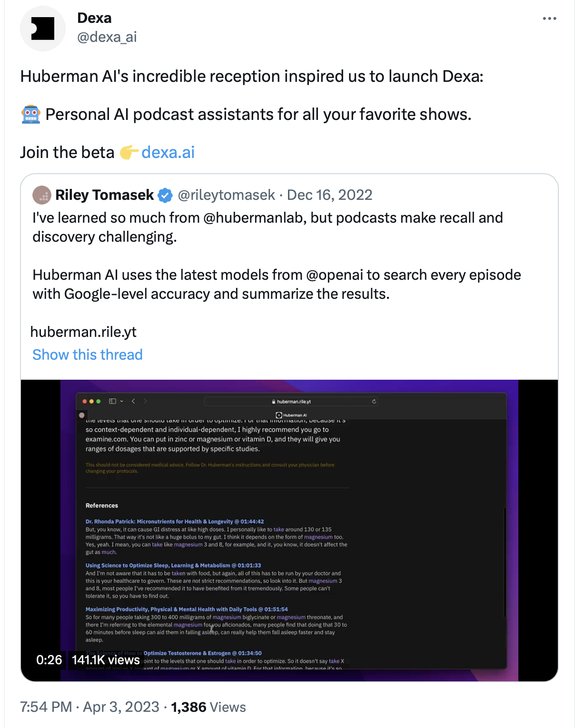Image resolution: width=575 pixels, height=728 pixels.
Task: Open the tweet timestamp 7:54 PM Apr 3, 2023
Action: pos(89,707)
